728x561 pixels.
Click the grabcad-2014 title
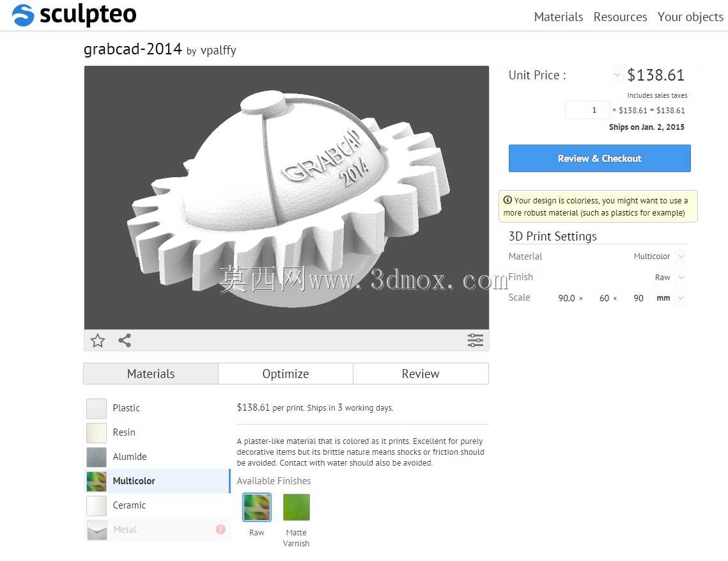133,49
